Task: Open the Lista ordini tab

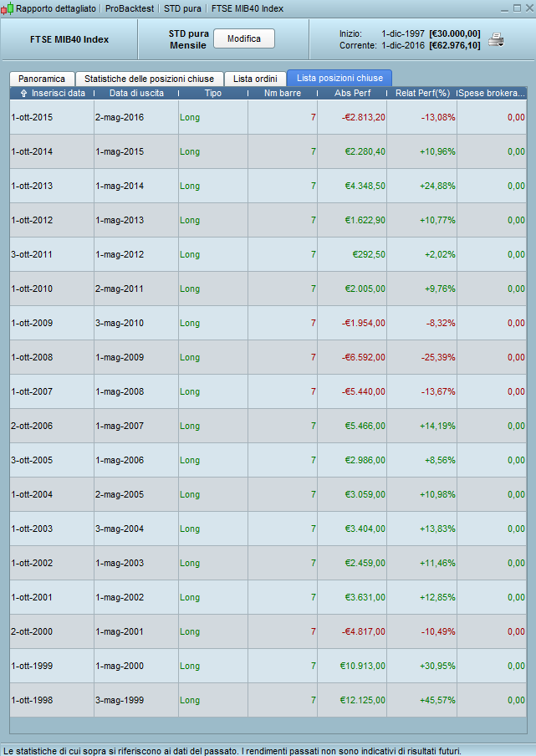Action: coord(255,79)
